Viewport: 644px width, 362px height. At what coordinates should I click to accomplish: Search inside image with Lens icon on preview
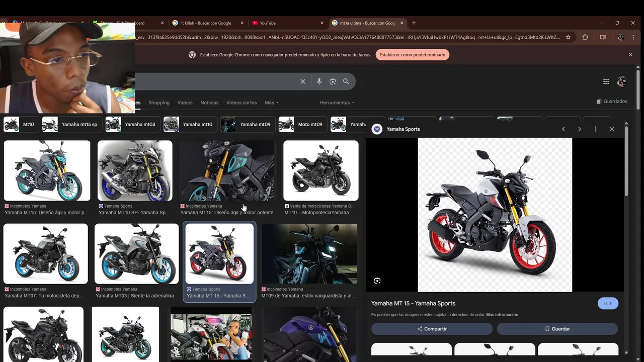point(377,281)
